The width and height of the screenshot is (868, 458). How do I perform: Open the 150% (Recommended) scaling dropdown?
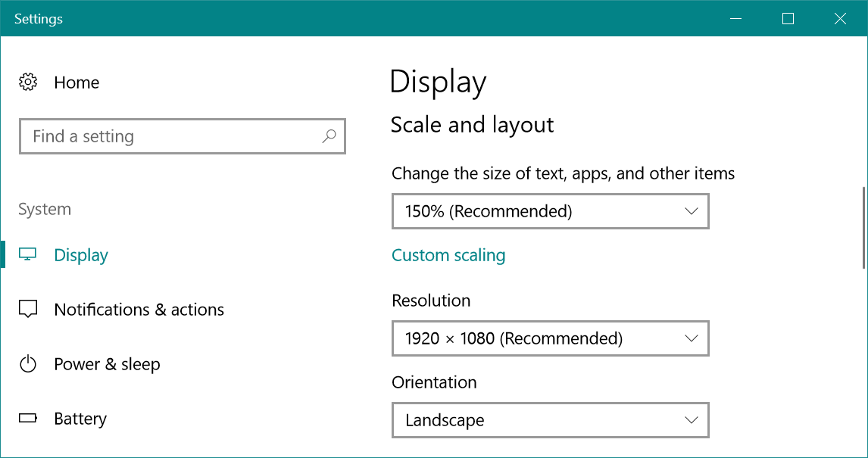550,211
